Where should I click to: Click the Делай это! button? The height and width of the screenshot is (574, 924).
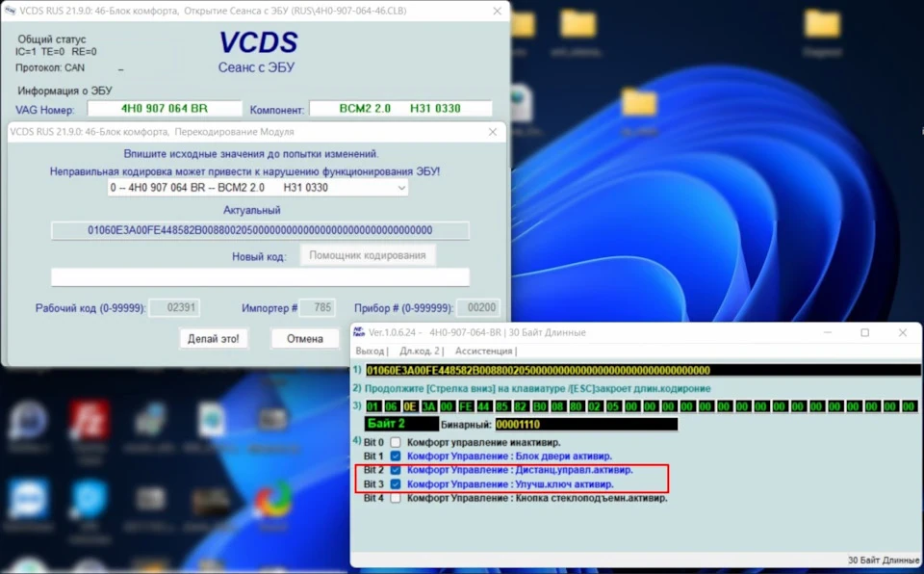(x=214, y=339)
